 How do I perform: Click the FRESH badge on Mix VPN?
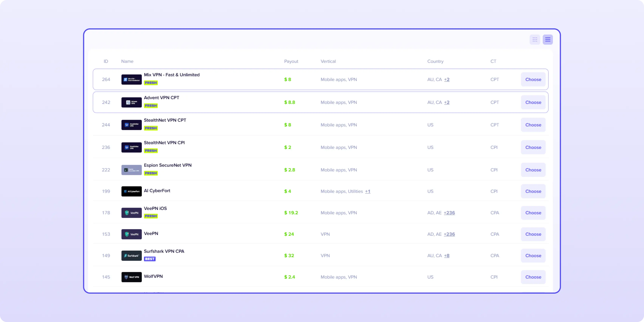coord(151,83)
